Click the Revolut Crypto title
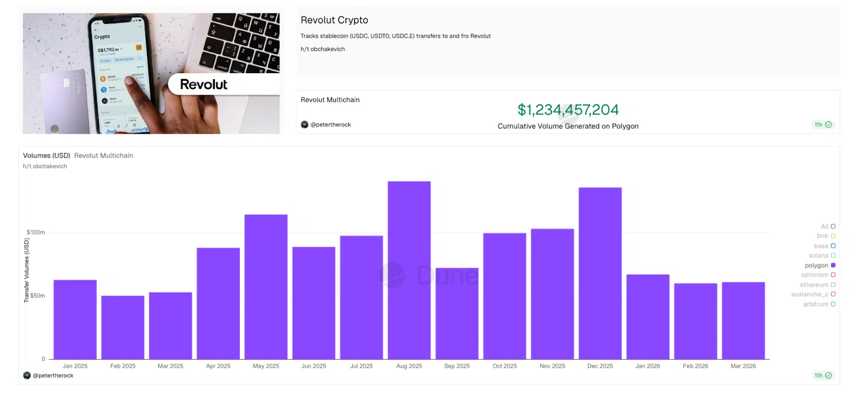Image resolution: width=868 pixels, height=394 pixels. 334,20
